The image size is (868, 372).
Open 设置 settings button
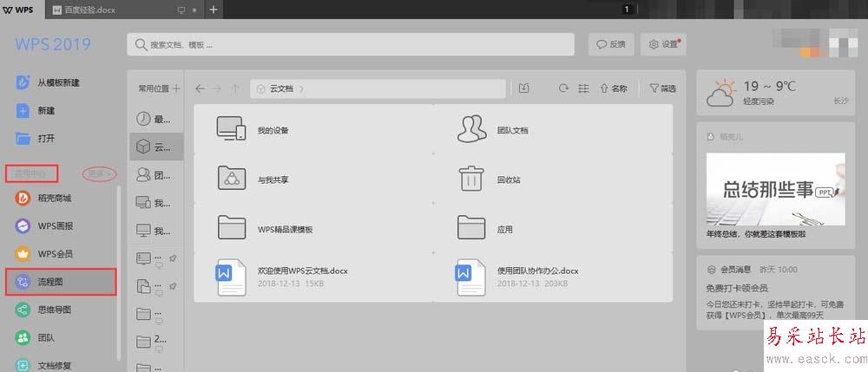(x=663, y=45)
